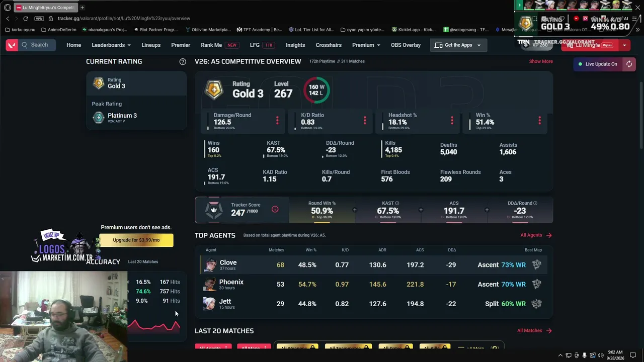Click the browser back arrow

[x=8, y=19]
